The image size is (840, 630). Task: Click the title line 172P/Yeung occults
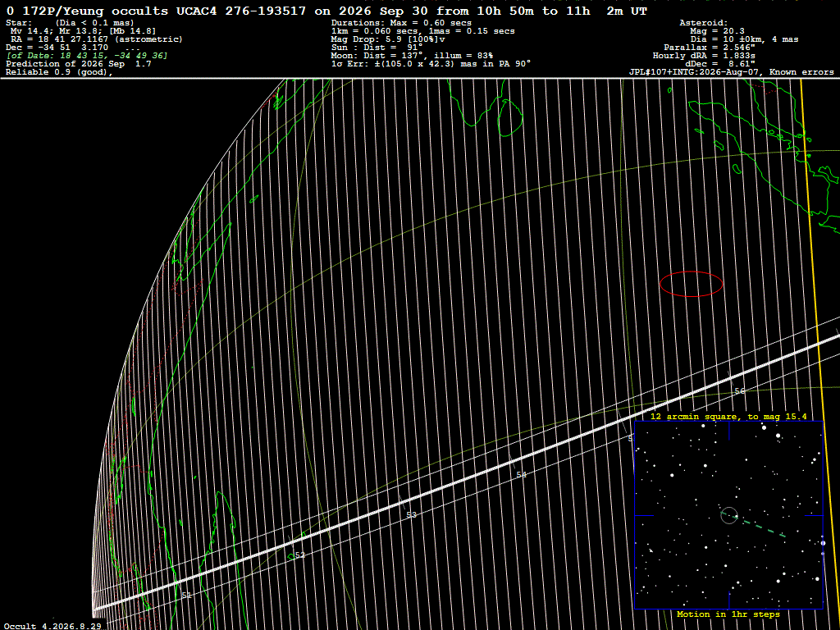(326, 11)
